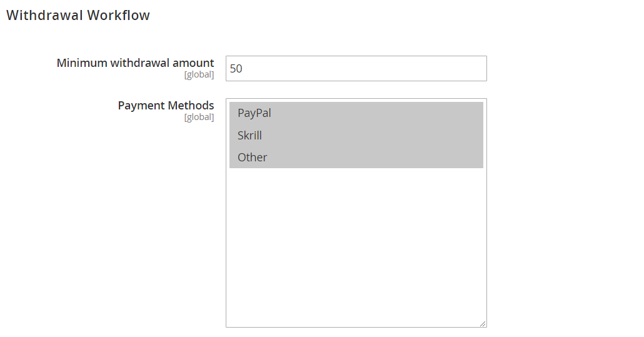Click the Minimum withdrawal amount input field

pos(356,69)
